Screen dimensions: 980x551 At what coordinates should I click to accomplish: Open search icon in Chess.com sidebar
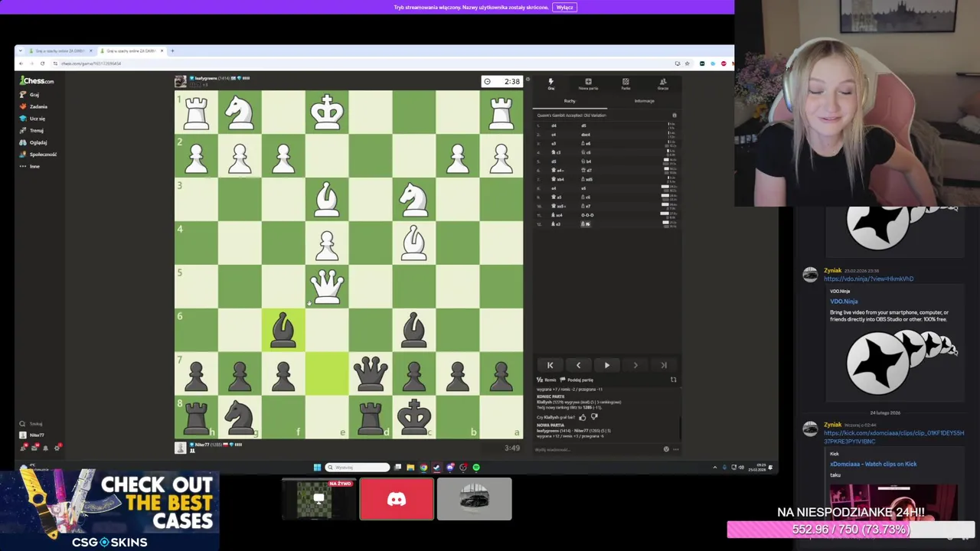[22, 423]
